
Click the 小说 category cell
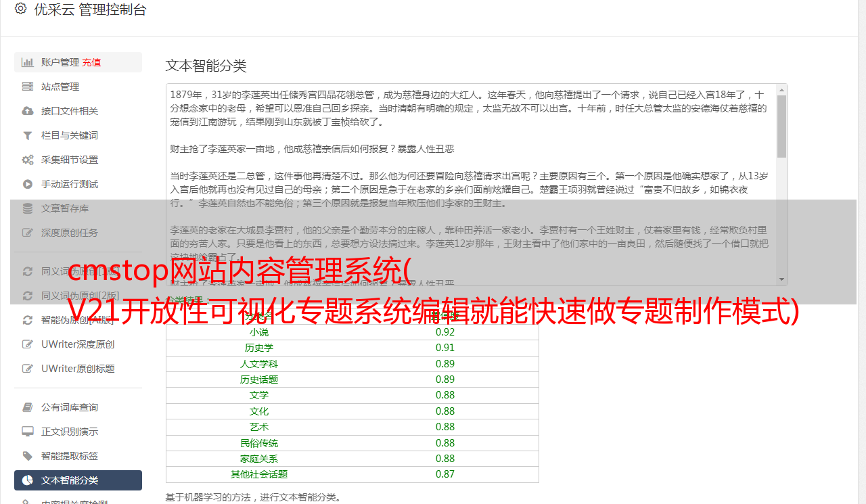259,332
